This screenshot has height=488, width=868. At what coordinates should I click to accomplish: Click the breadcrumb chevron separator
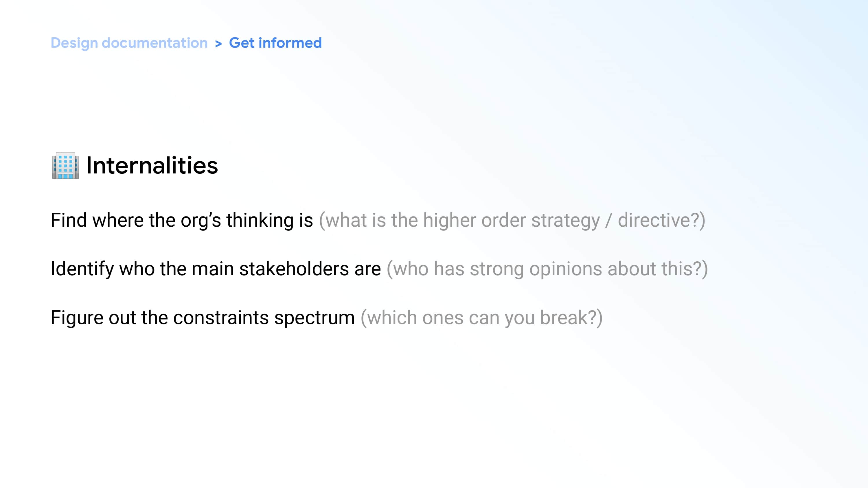pos(218,44)
